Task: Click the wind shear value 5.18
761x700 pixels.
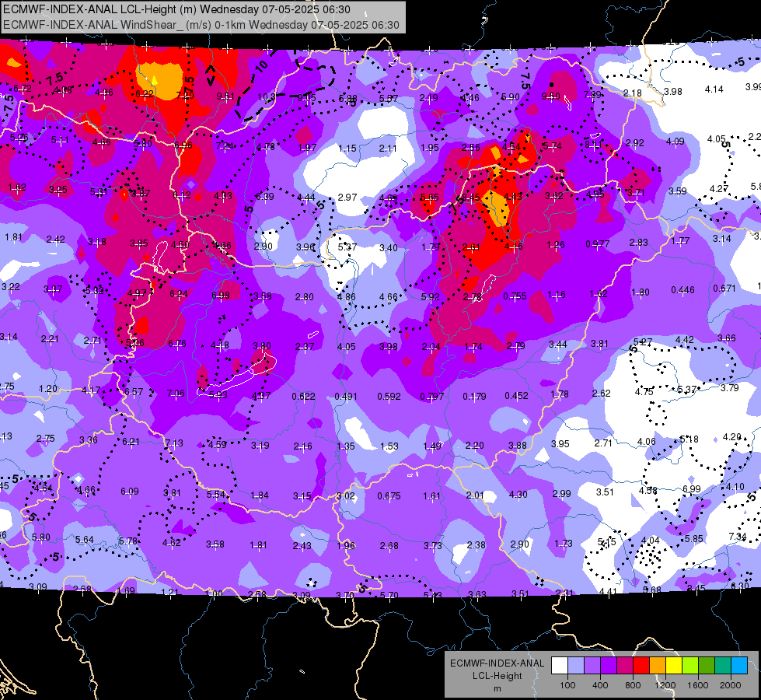Action: 689,439
